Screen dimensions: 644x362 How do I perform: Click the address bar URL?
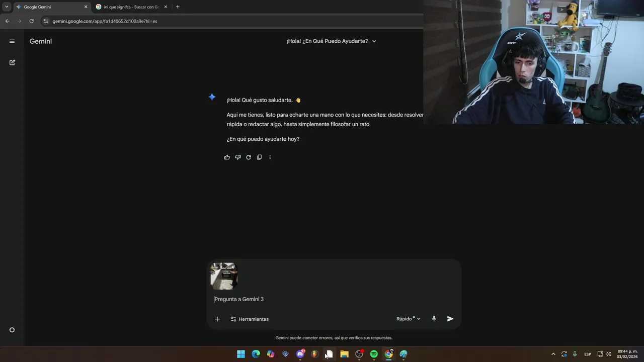point(105,21)
